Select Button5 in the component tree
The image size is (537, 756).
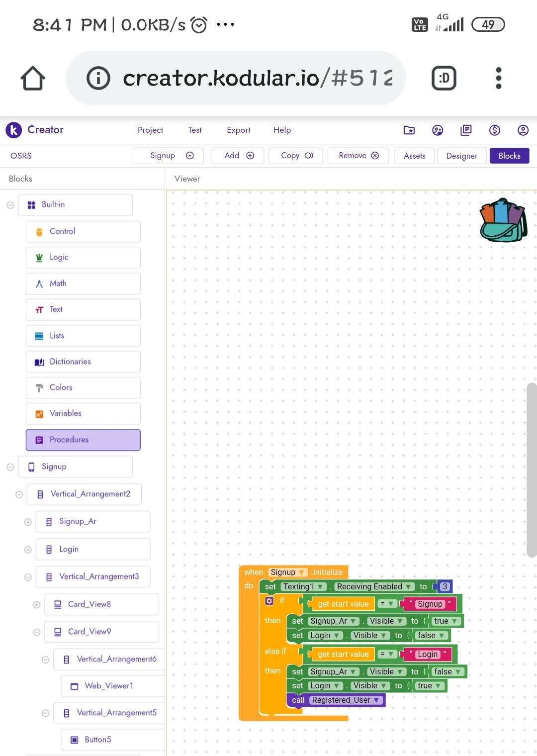113,740
